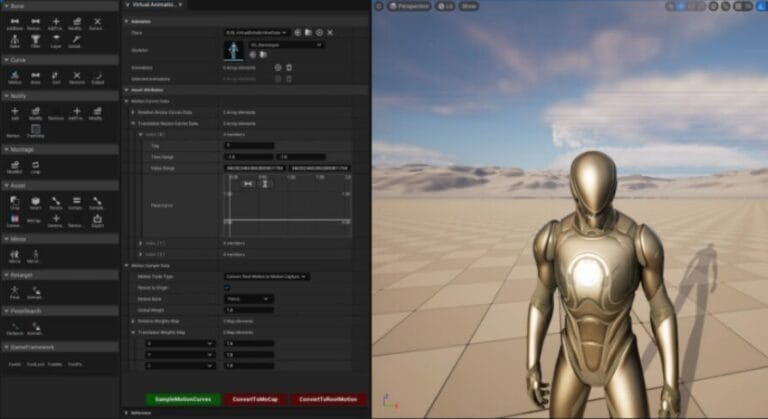768x419 pixels.
Task: Open the Show viewport menu
Action: pos(469,6)
